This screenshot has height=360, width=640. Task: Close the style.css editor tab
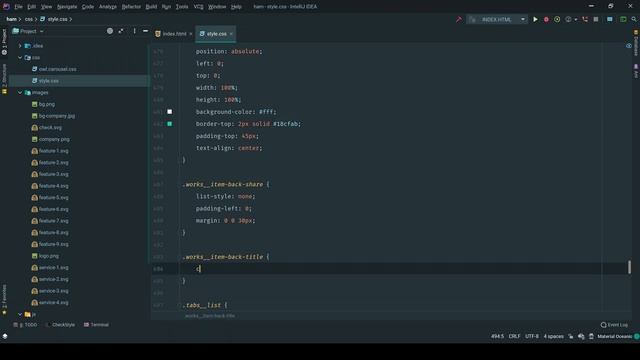point(231,34)
